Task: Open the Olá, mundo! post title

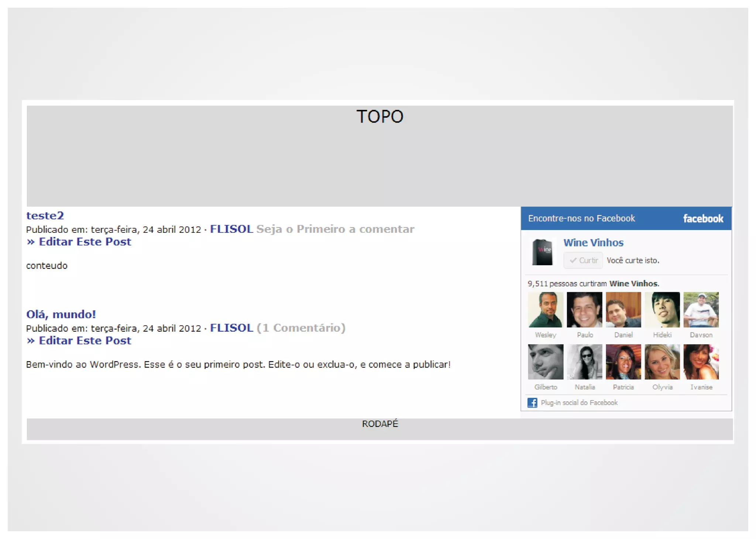Action: [61, 314]
